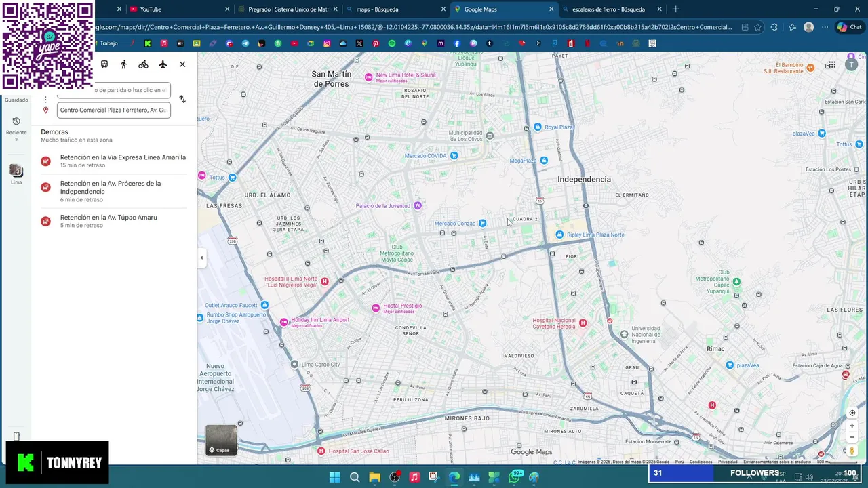Open the Google apps grid
The height and width of the screenshot is (488, 868).
(x=831, y=65)
